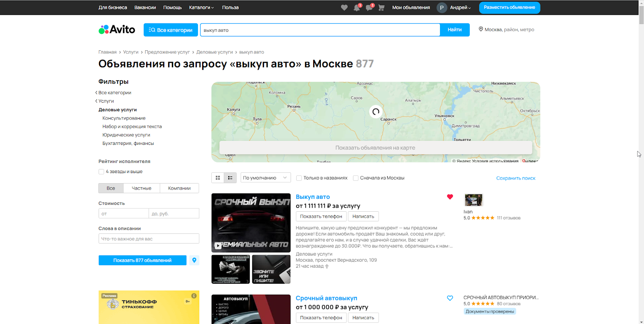Open Вакансии in top menu

pos(145,8)
